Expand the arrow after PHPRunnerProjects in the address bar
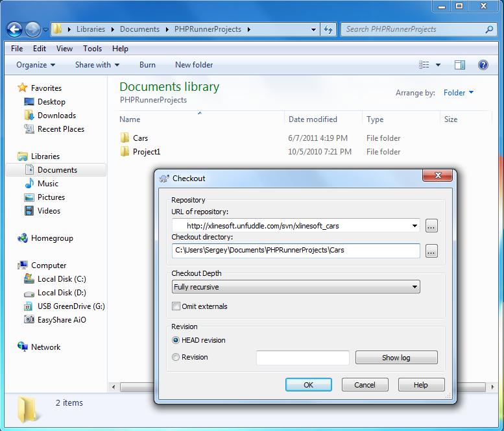The width and height of the screenshot is (504, 431). coord(249,30)
